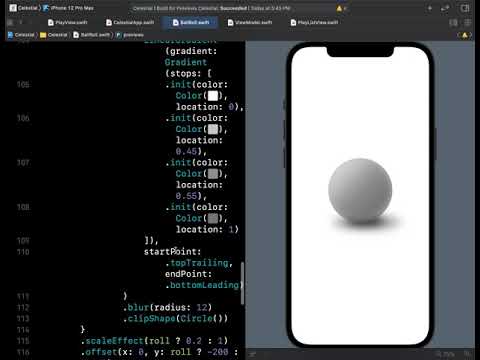This screenshot has height=360, width=480.
Task: Click the Celestial folder breadcrumb
Action: coord(54,35)
